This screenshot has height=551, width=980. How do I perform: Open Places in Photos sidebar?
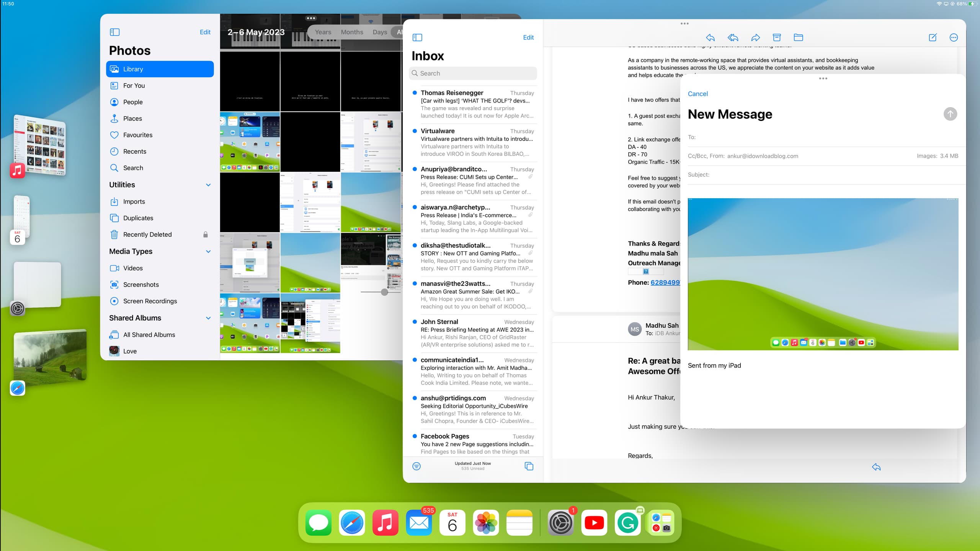[x=160, y=119]
